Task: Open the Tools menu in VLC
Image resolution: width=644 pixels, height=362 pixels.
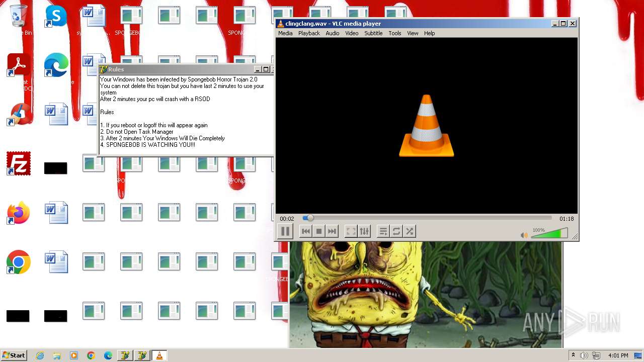Action: (x=395, y=33)
